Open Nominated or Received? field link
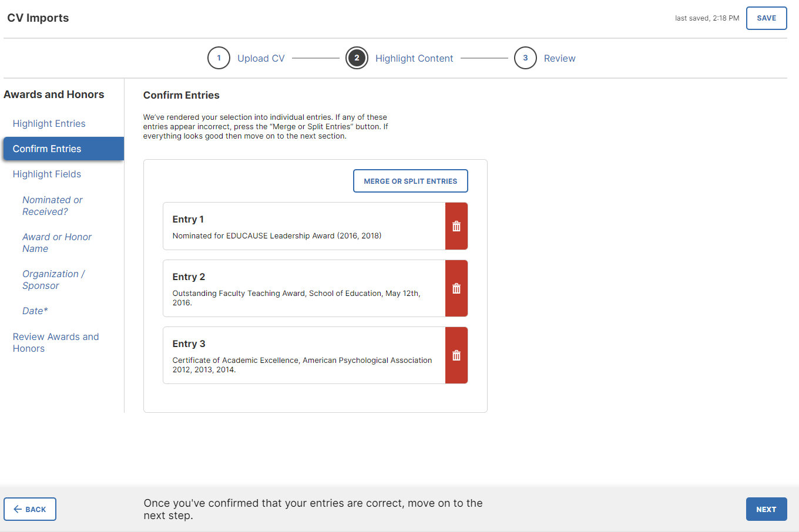The height and width of the screenshot is (532, 799). pos(52,206)
